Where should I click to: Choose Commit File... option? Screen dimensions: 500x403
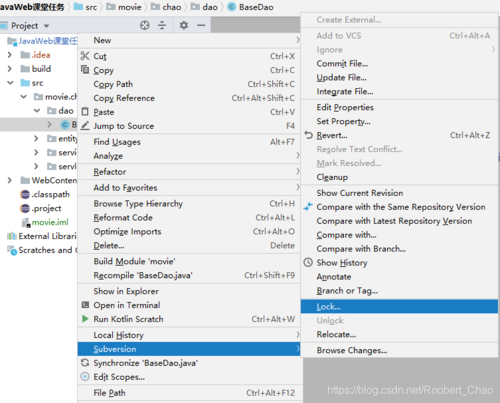[342, 63]
